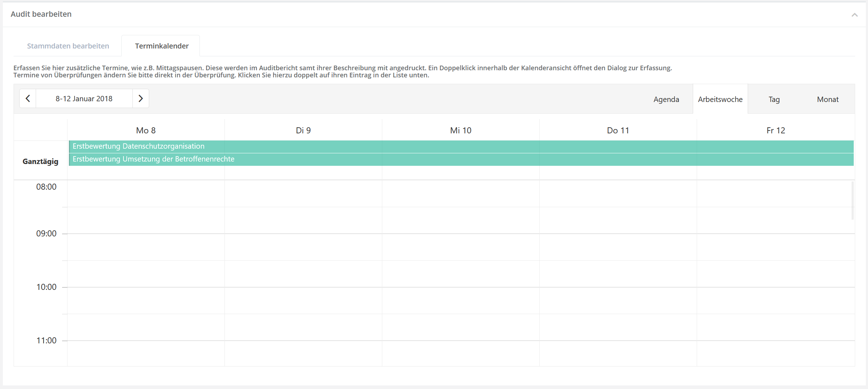Click the calendar vertical scrollbar
Screen dimensions: 868x389
click(x=853, y=201)
